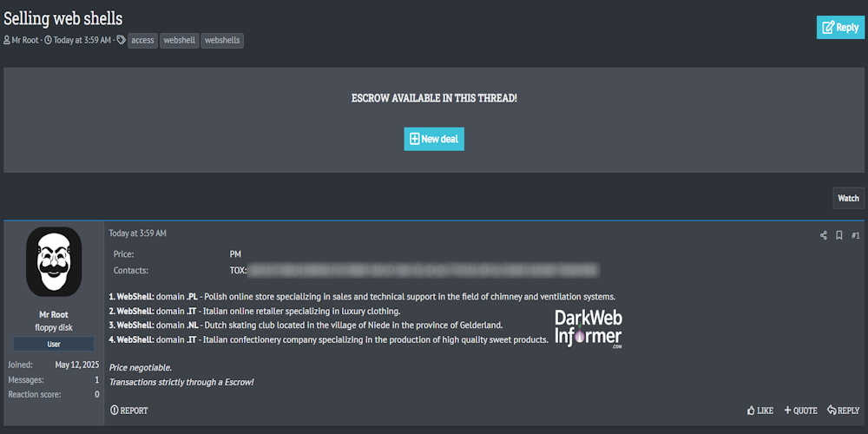Image resolution: width=868 pixels, height=434 pixels.
Task: Quote the post with the Quote button
Action: click(x=801, y=411)
